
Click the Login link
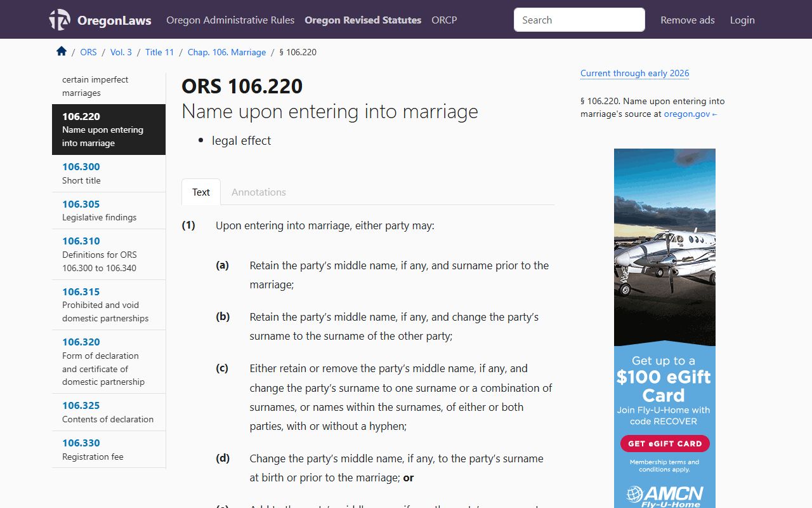point(742,20)
